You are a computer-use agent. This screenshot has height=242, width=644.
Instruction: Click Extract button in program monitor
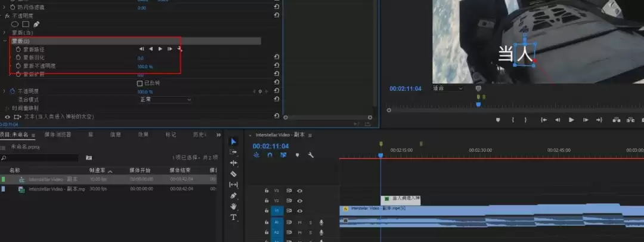(x=630, y=120)
